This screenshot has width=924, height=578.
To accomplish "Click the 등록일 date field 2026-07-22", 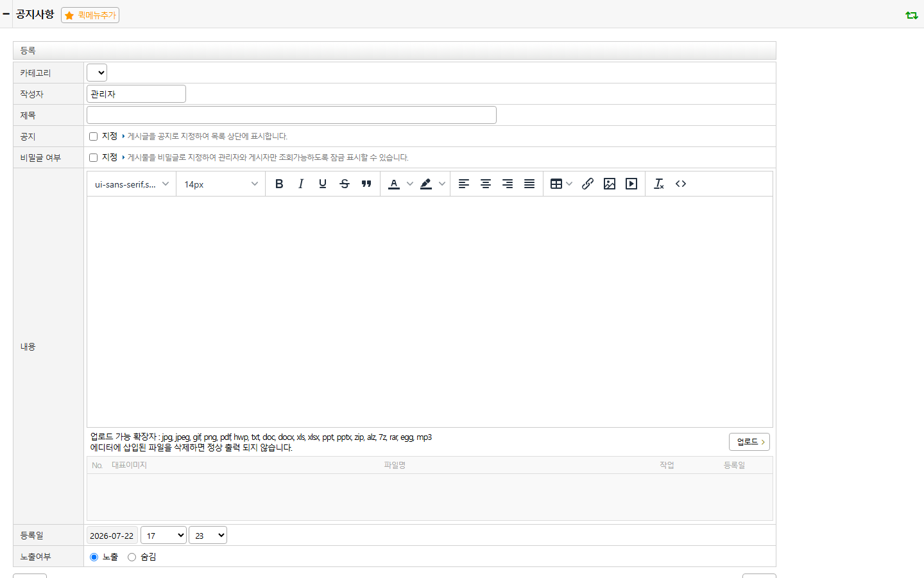I will pos(112,535).
